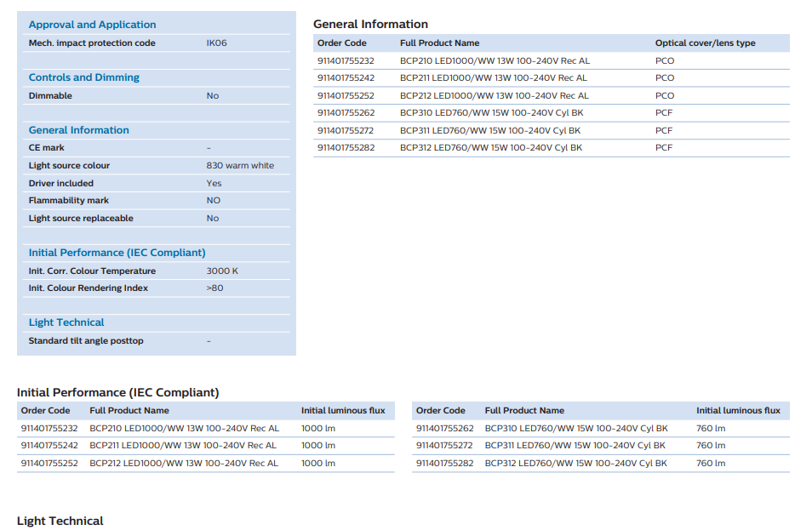The height and width of the screenshot is (530, 812).
Task: Click order code 911401755252 in Initial Performance table
Action: (49, 464)
